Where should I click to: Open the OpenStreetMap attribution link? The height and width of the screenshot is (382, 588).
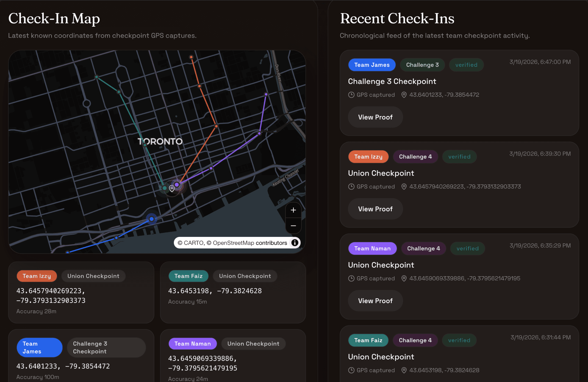tap(233, 243)
